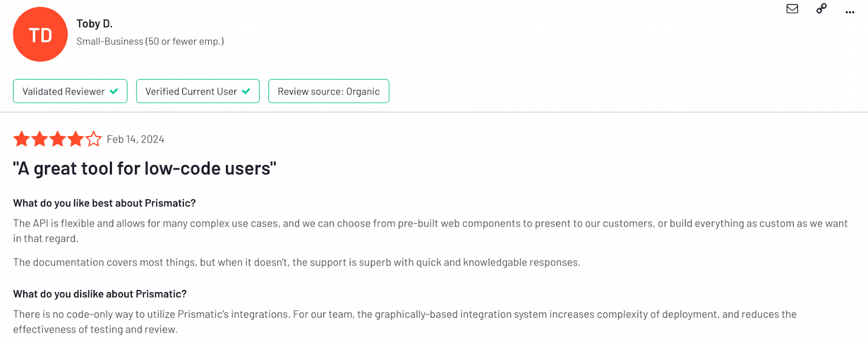This screenshot has height=340, width=868.
Task: Click the fourth filled rating star
Action: [x=75, y=139]
